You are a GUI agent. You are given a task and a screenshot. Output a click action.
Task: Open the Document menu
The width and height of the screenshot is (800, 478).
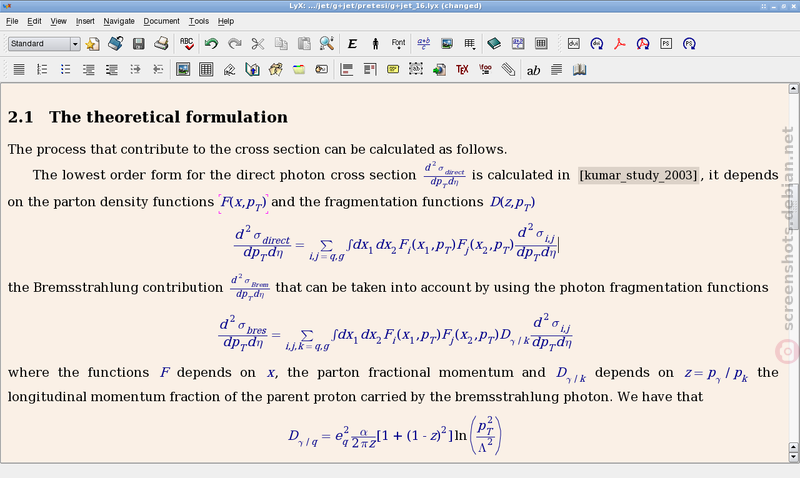coord(161,21)
